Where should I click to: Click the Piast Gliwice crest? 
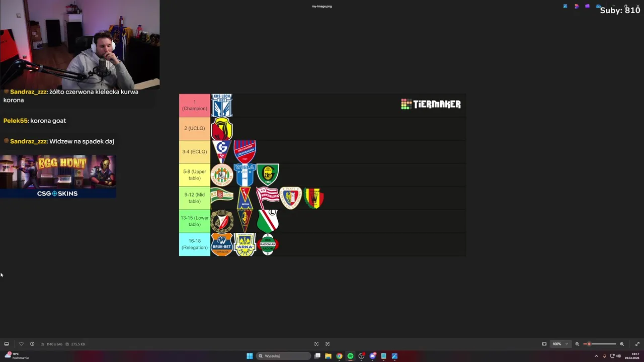pos(291,198)
